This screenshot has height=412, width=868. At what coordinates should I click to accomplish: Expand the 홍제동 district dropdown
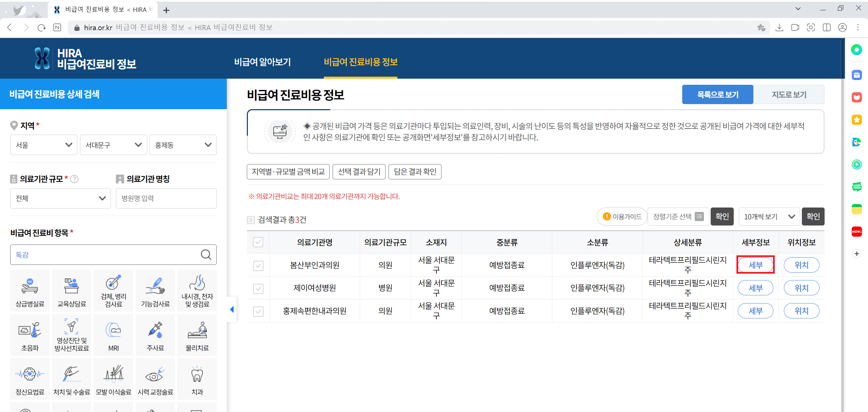pos(183,145)
